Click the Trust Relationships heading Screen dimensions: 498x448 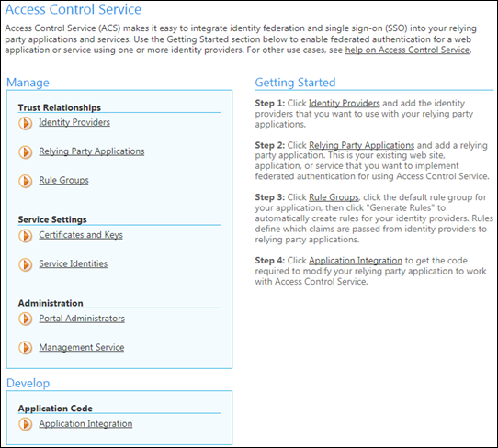[60, 107]
